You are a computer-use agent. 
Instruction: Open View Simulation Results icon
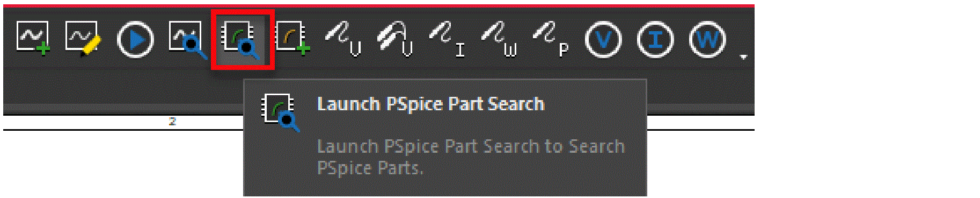[x=188, y=40]
